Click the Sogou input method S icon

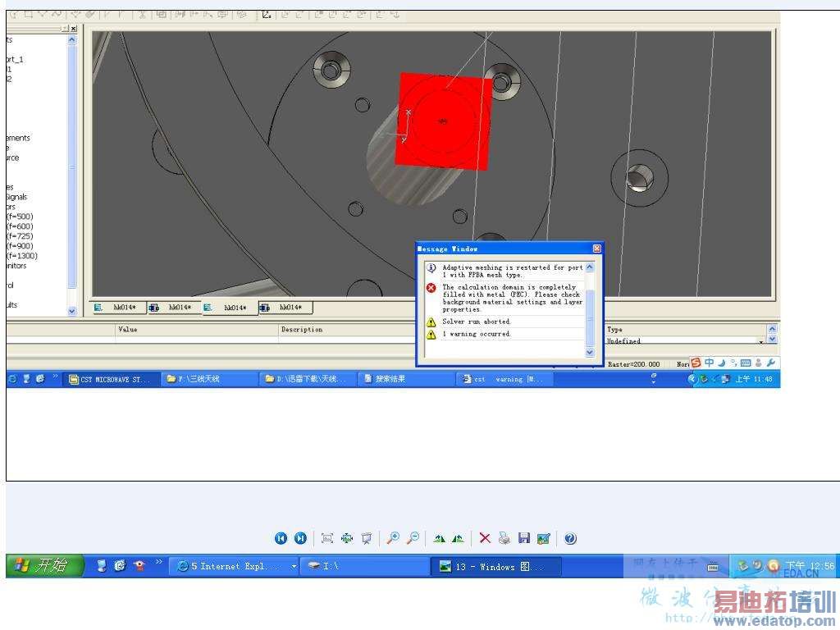696,363
